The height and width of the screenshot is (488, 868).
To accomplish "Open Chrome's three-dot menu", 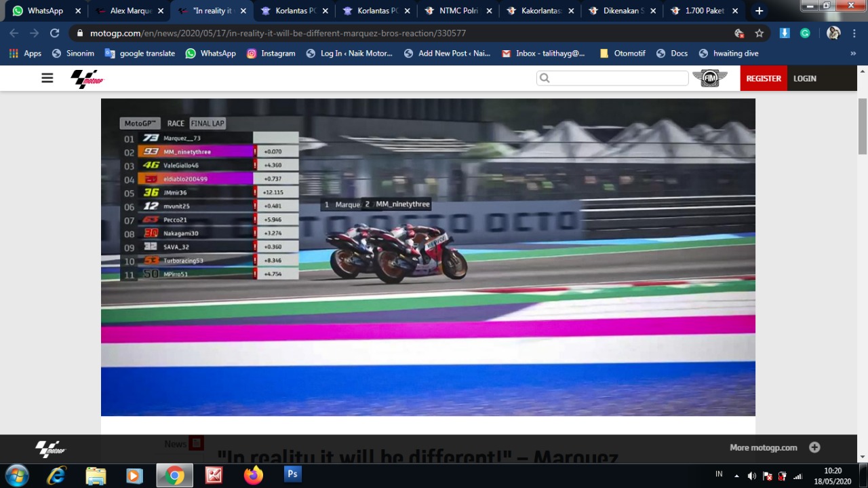I will click(x=854, y=33).
